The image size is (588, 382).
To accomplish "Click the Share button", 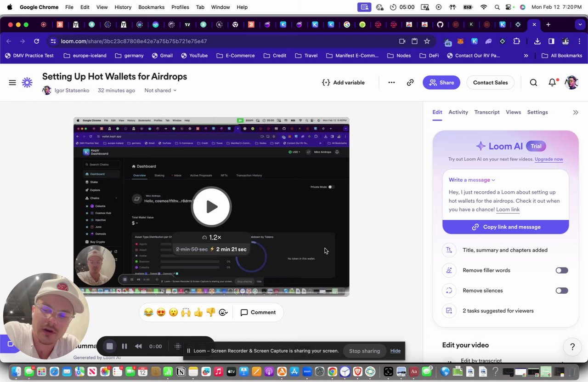I will click(441, 82).
